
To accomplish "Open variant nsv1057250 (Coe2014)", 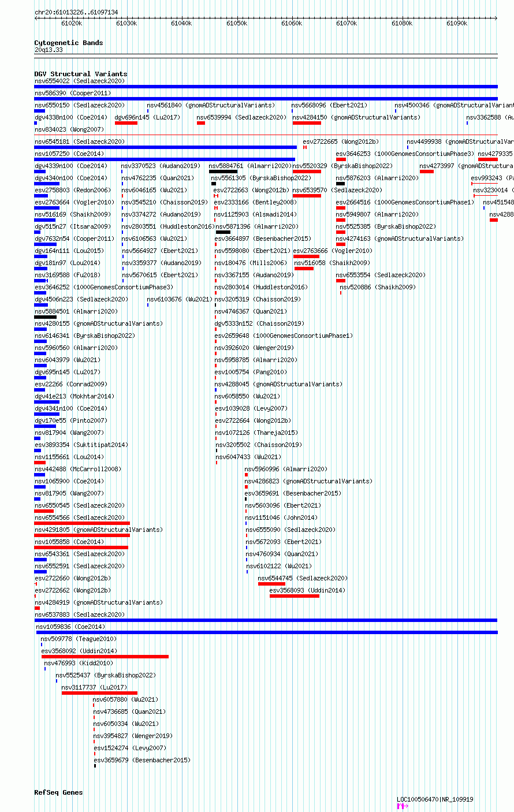I will [x=69, y=154].
